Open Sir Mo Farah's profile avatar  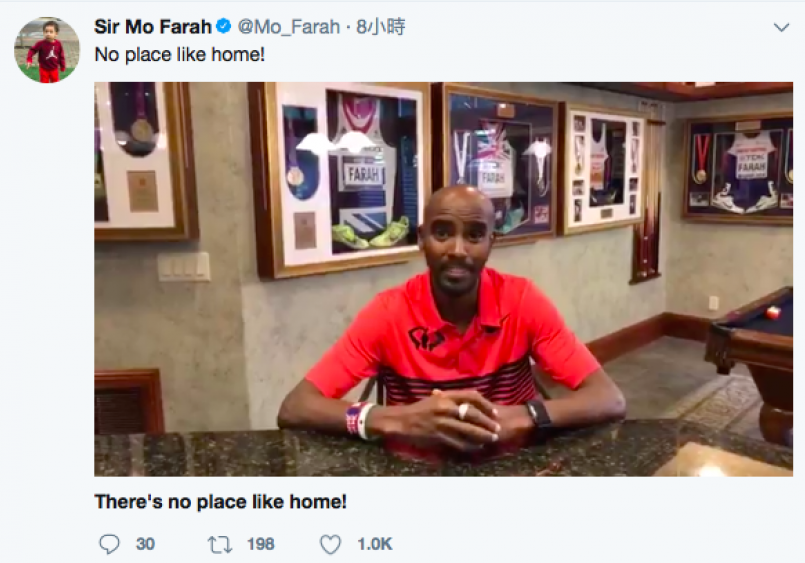click(47, 49)
